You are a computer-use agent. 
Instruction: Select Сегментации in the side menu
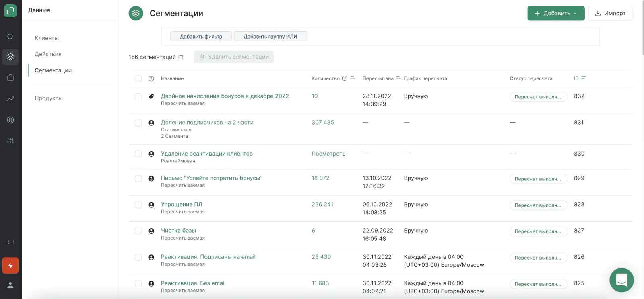pos(53,70)
